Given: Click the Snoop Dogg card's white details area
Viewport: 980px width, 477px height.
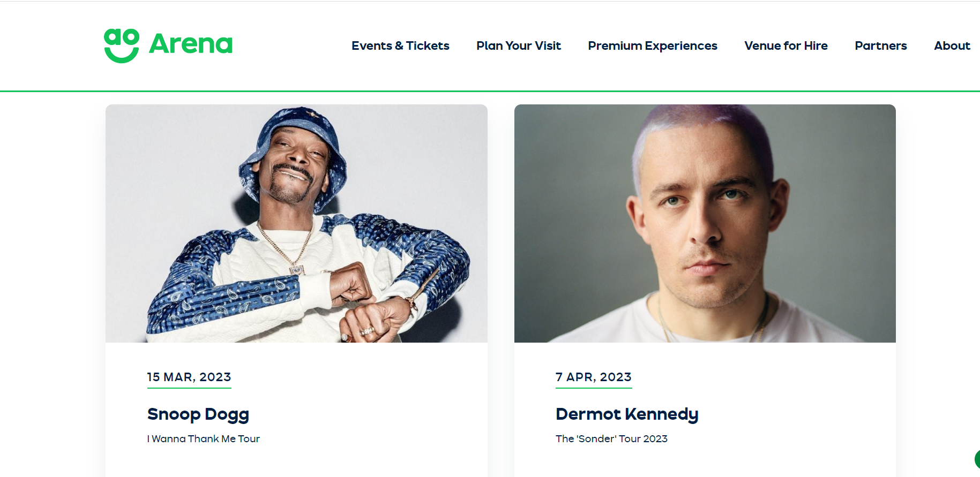Looking at the screenshot, I should point(296,410).
